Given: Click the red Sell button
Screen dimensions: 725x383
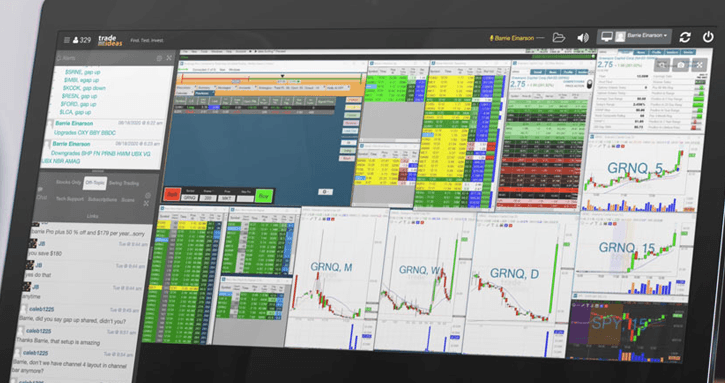Looking at the screenshot, I should [172, 194].
